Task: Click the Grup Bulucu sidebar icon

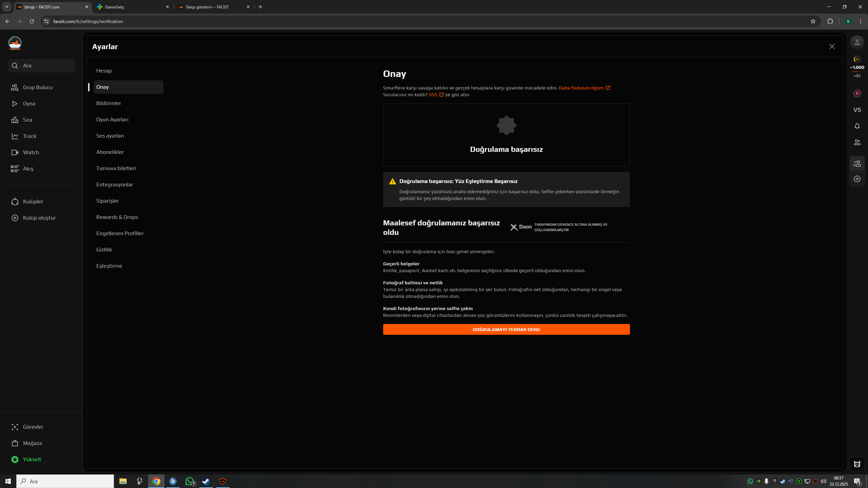Action: tap(15, 87)
